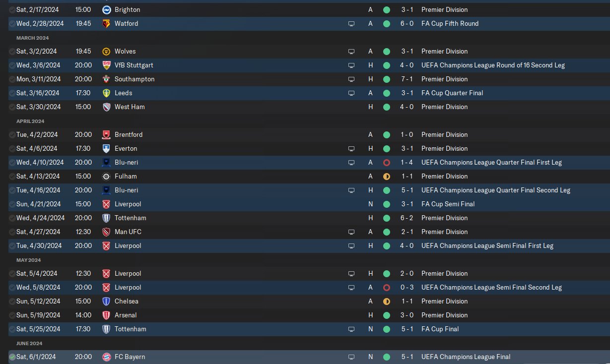
Task: Toggle the check mark beside Sat, 2/17/2024
Action: [x=12, y=9]
